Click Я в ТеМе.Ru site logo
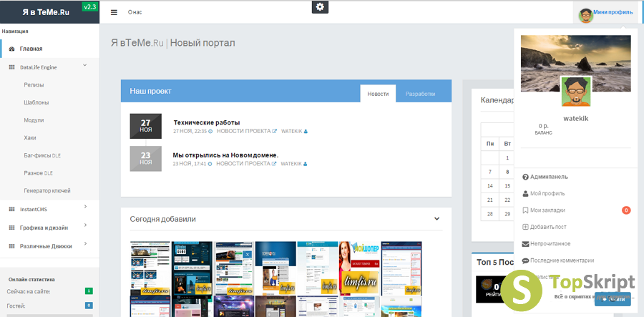The height and width of the screenshot is (317, 644). click(x=46, y=12)
